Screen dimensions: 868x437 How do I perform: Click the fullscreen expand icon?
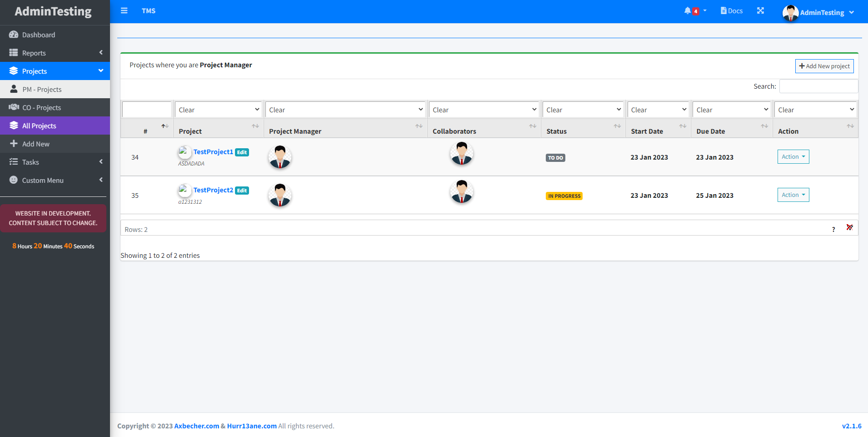[760, 11]
